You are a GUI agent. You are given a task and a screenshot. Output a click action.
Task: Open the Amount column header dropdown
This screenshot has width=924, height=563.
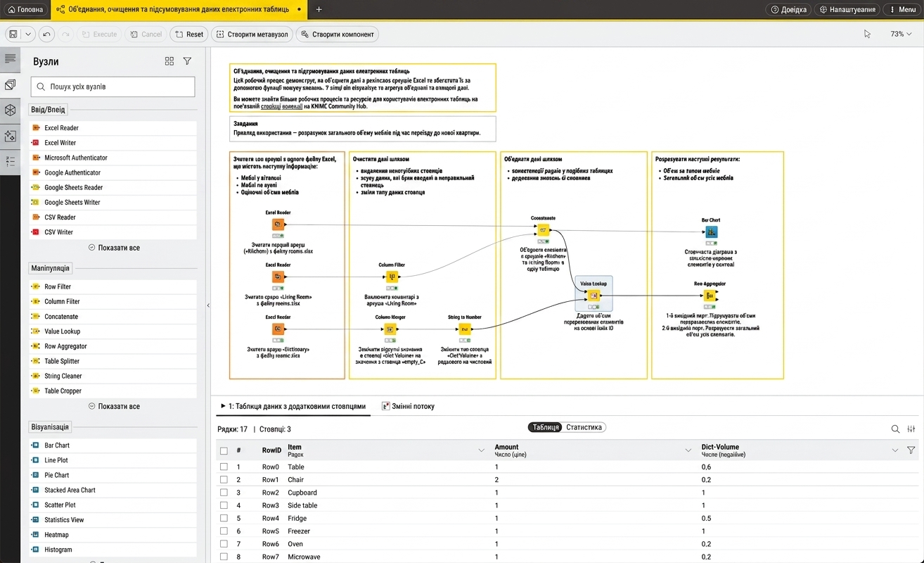point(688,450)
